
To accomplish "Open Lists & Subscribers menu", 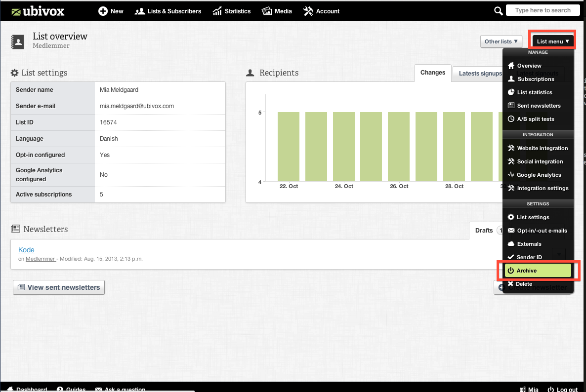I will point(168,11).
